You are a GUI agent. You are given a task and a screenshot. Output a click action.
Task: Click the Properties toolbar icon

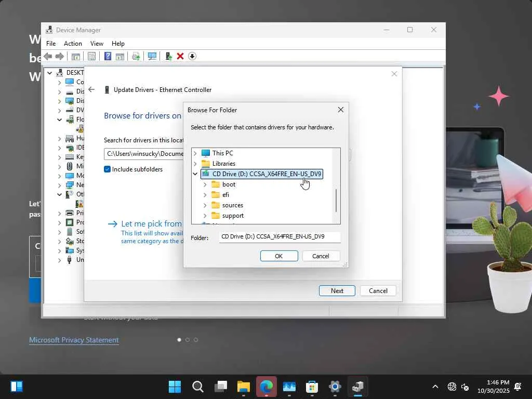click(x=91, y=56)
